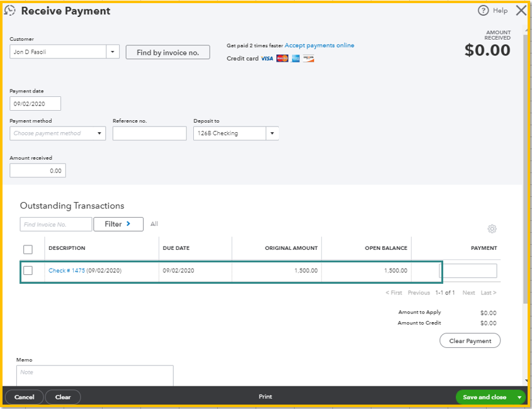Click the PAYMENT column header
The image size is (532, 409).
484,248
